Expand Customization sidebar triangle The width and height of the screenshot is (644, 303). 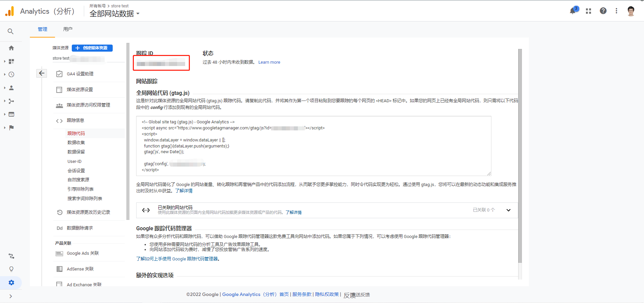pos(5,61)
